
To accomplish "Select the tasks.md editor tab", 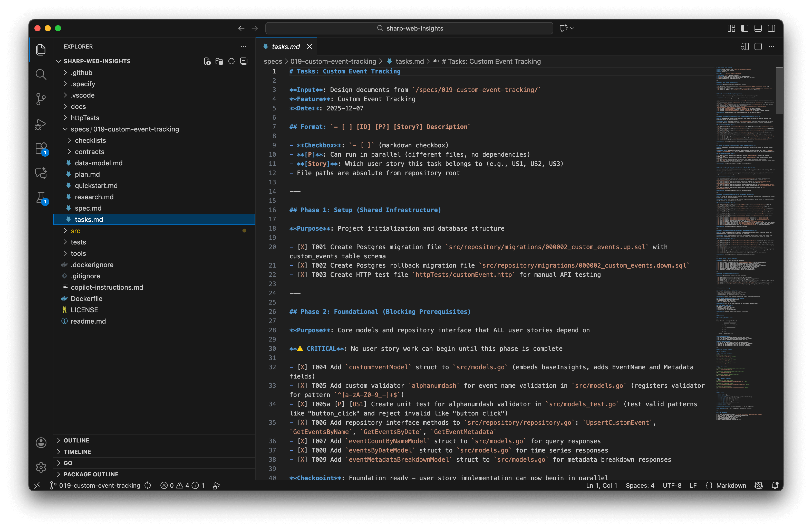I will point(286,46).
